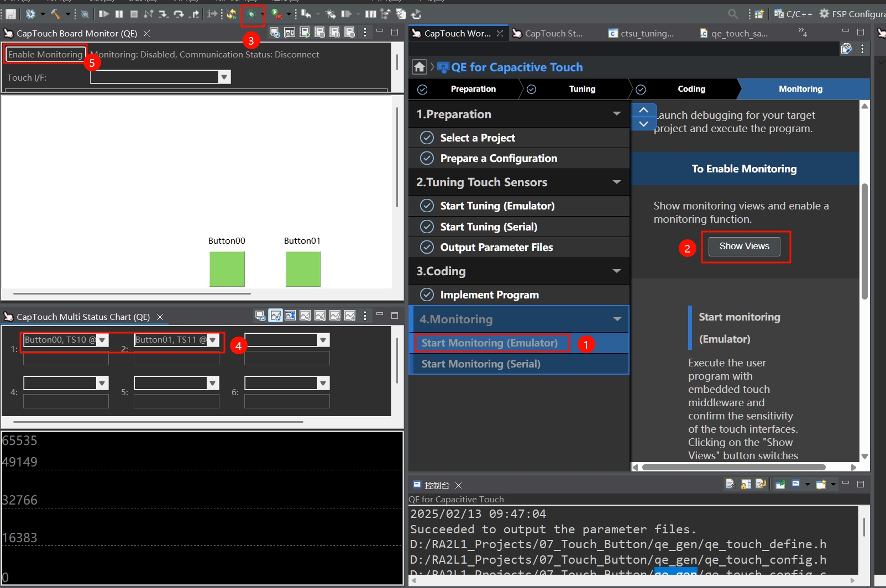Select the qe_touch_sa... editor tab
This screenshot has width=886, height=588.
[x=734, y=33]
